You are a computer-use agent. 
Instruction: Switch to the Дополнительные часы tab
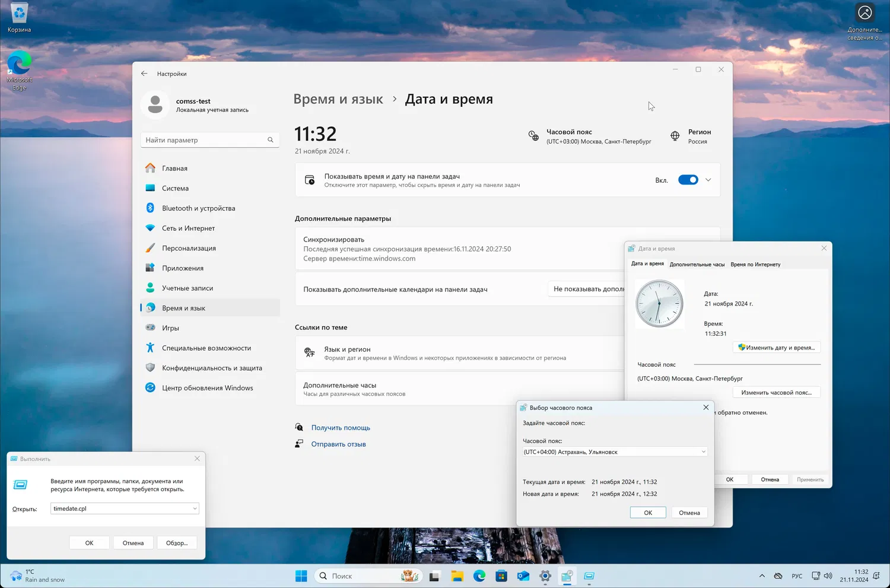(x=697, y=265)
